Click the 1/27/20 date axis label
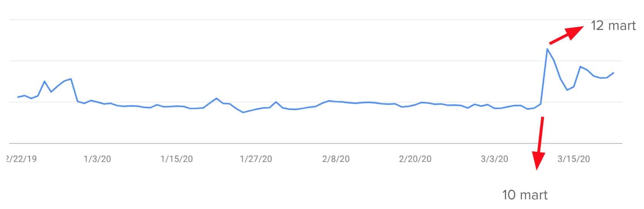This screenshot has height=209, width=644. point(256,159)
